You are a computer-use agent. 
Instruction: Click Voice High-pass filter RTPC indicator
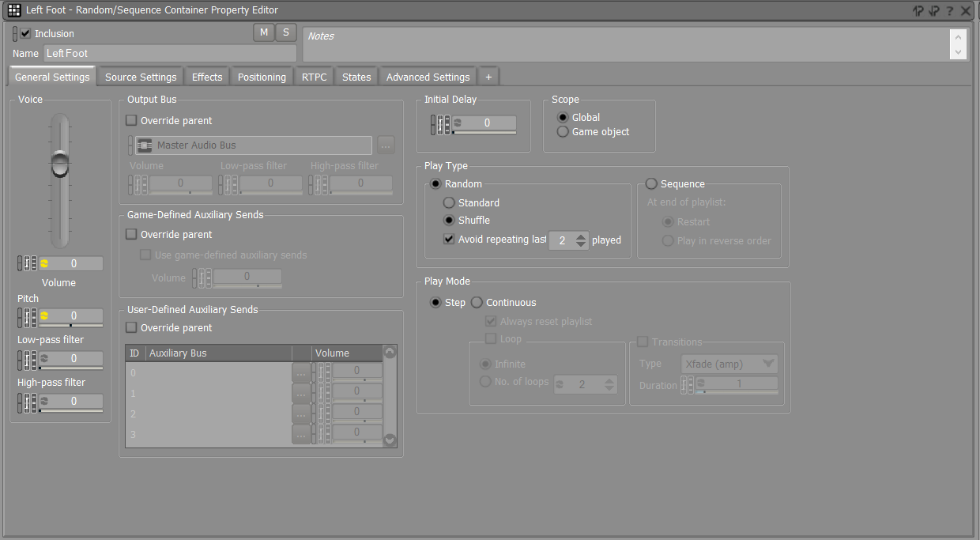tap(27, 402)
